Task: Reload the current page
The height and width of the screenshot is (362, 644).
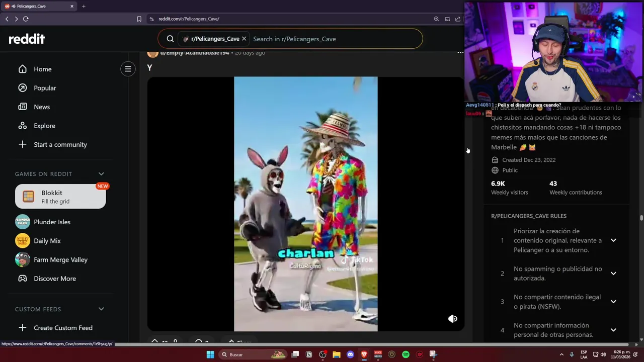Action: pyautogui.click(x=26, y=19)
